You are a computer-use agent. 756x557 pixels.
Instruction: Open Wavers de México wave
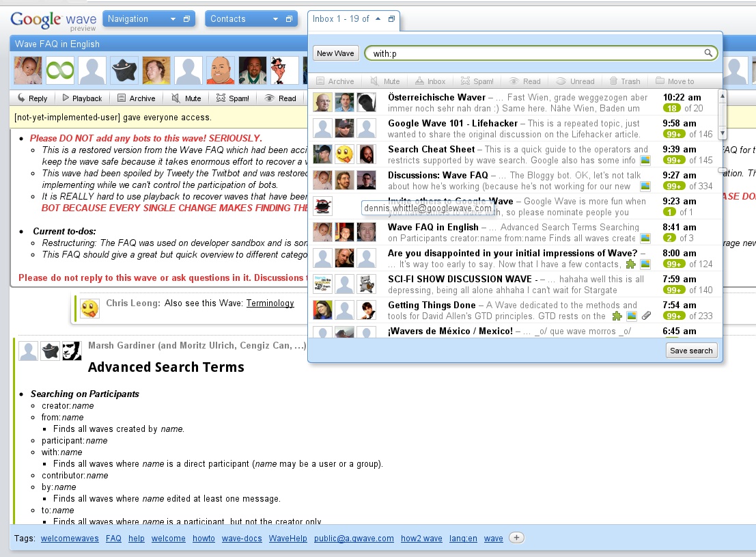coord(514,331)
